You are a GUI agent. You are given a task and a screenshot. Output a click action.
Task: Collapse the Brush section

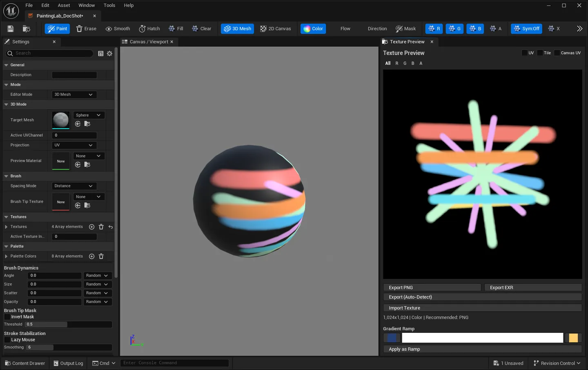click(6, 176)
